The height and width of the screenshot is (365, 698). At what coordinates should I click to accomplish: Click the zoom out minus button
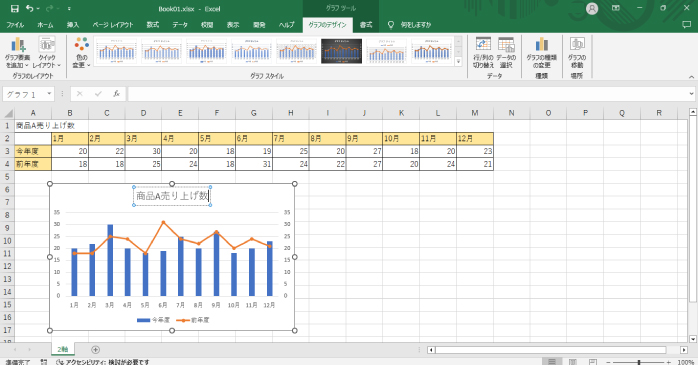pyautogui.click(x=609, y=362)
